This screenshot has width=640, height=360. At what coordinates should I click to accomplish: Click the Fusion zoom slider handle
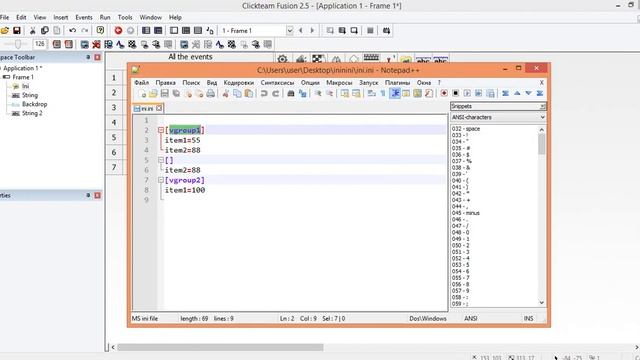[x=17, y=44]
